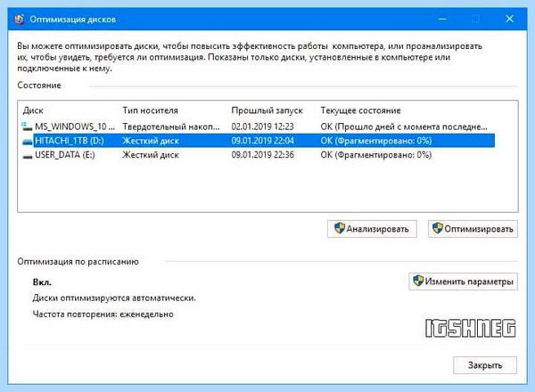The width and height of the screenshot is (535, 392).
Task: Select the MS_WINDOWS_10 drive name
Action: (x=75, y=127)
